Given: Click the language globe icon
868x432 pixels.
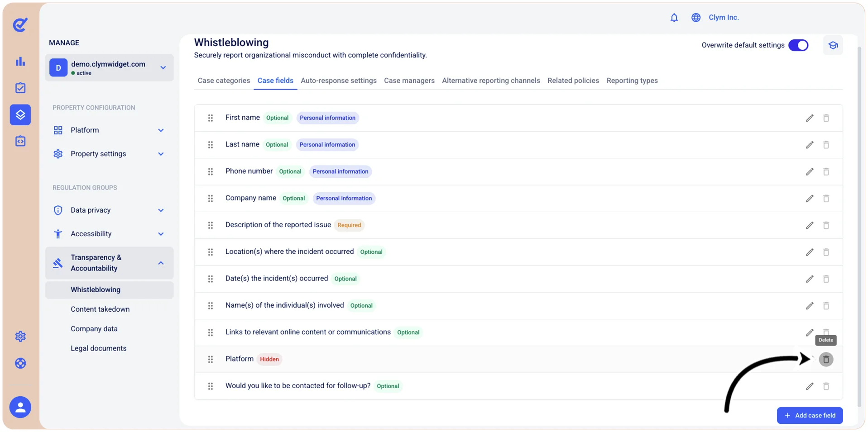Looking at the screenshot, I should [x=695, y=18].
